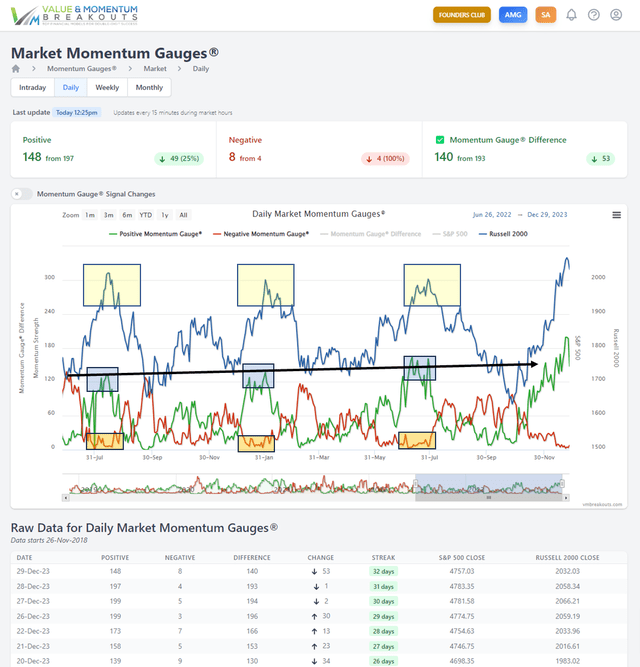Image resolution: width=640 pixels, height=667 pixels.
Task: Edit the end date Dec 29, 2023
Action: (x=547, y=214)
